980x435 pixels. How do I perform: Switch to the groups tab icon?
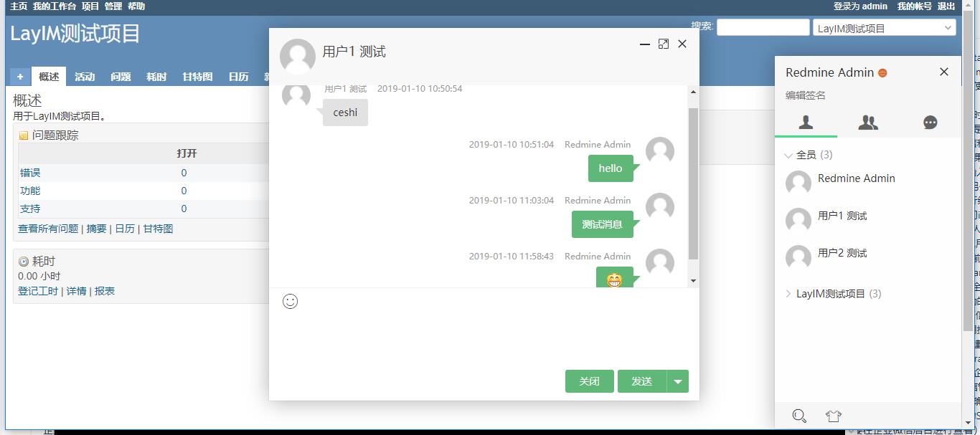click(x=868, y=123)
